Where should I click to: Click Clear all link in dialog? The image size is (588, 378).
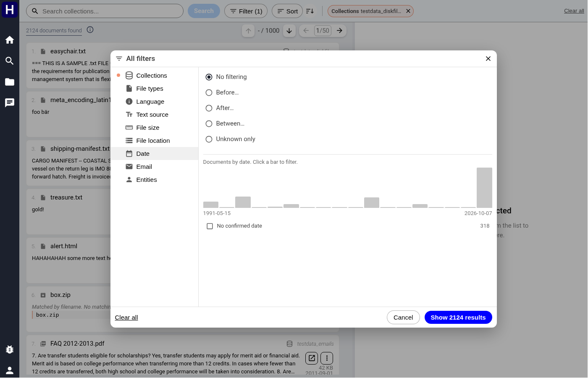tap(126, 318)
